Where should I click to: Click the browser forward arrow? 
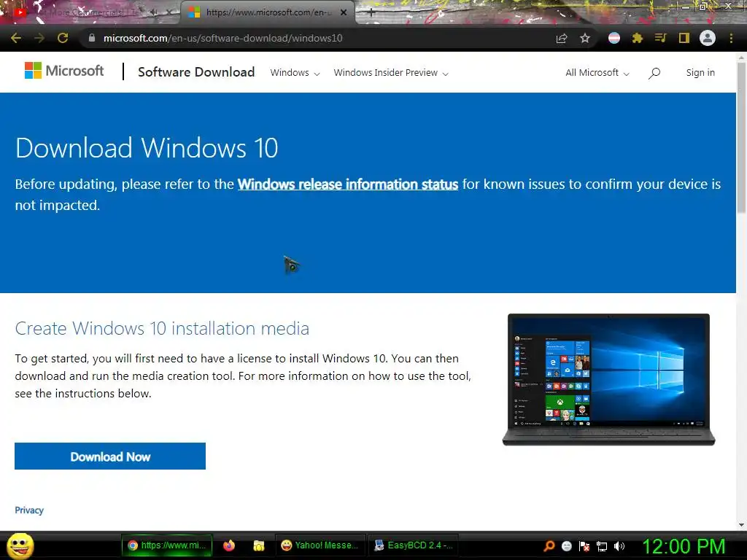[x=39, y=38]
